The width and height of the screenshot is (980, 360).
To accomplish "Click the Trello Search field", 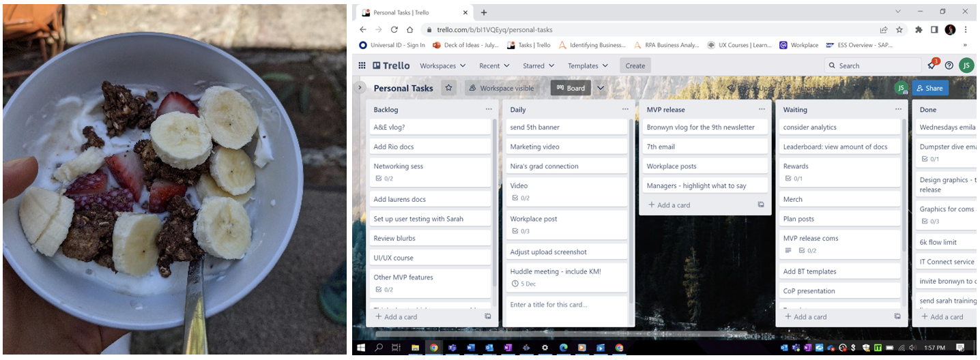I will [872, 65].
